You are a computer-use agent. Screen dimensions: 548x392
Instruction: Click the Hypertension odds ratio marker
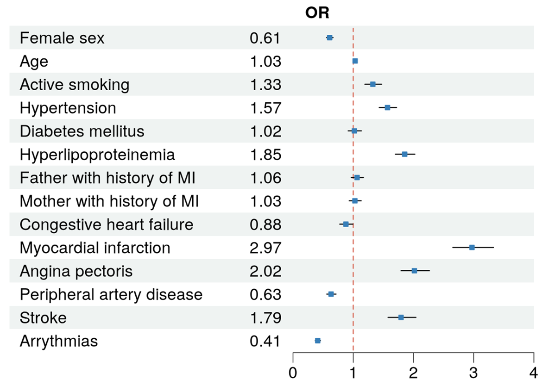tap(387, 108)
